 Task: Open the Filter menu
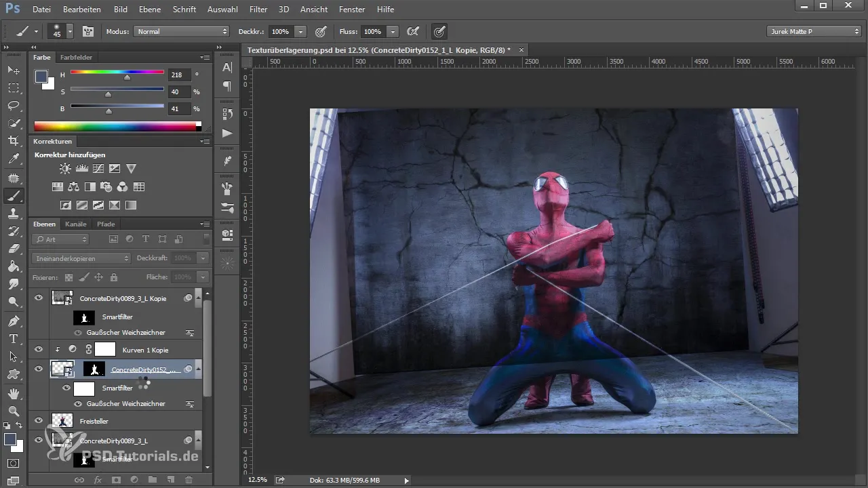point(258,9)
